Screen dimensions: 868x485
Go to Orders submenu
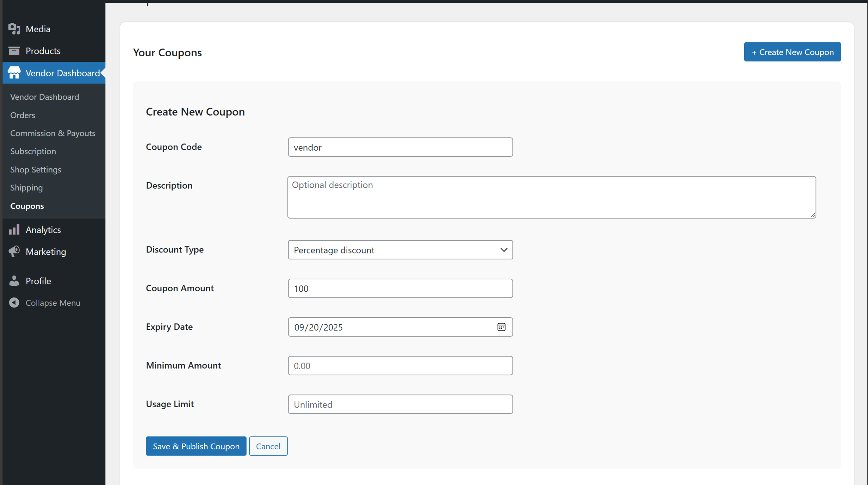pos(23,115)
